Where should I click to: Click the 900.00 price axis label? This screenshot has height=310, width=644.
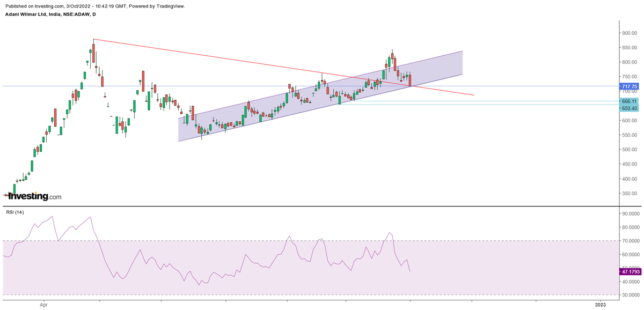pyautogui.click(x=629, y=33)
